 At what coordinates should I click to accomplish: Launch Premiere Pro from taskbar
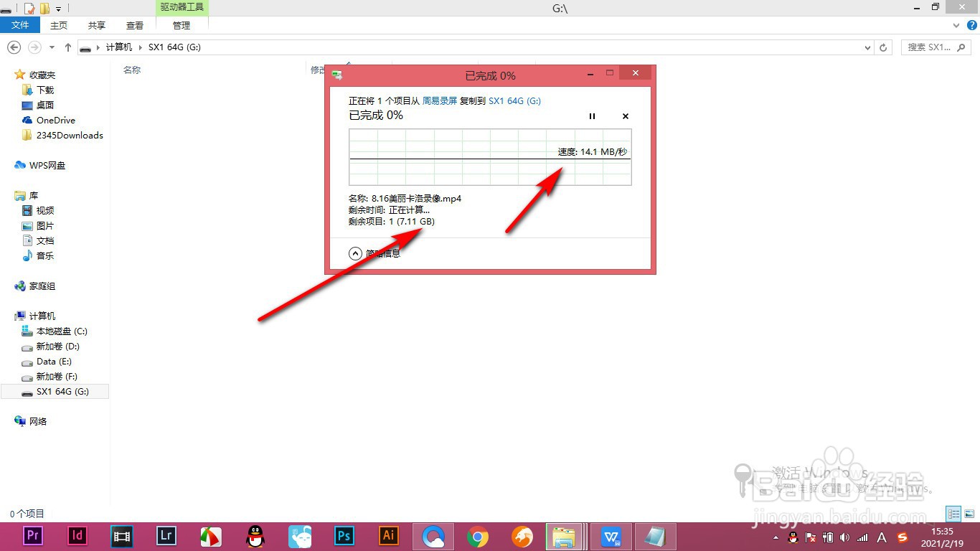tap(33, 535)
